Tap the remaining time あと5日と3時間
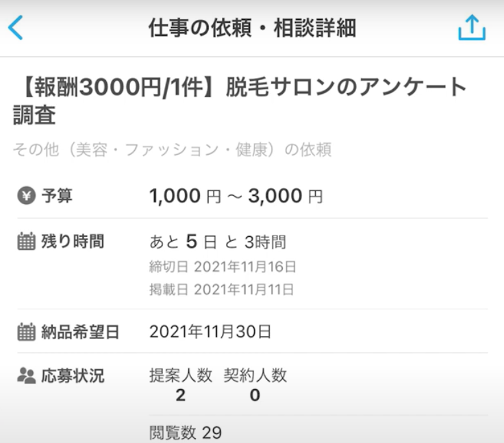The width and height of the screenshot is (504, 443). [x=217, y=242]
